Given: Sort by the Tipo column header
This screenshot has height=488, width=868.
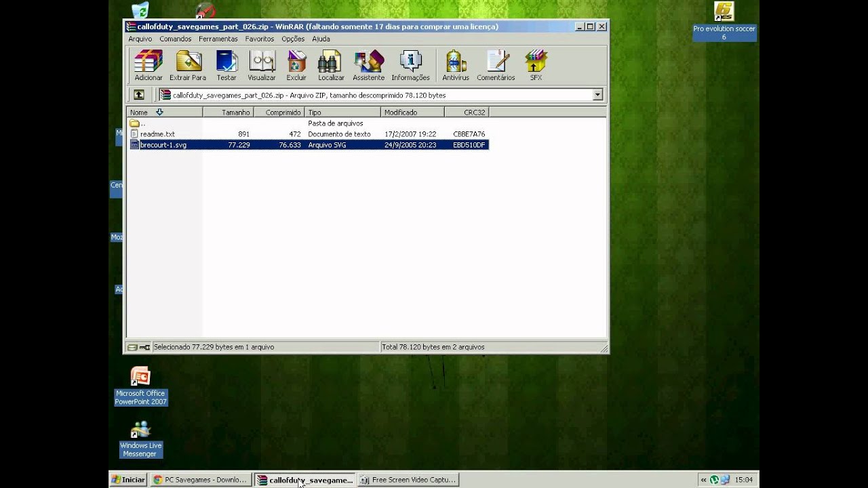Looking at the screenshot, I should pyautogui.click(x=343, y=113).
